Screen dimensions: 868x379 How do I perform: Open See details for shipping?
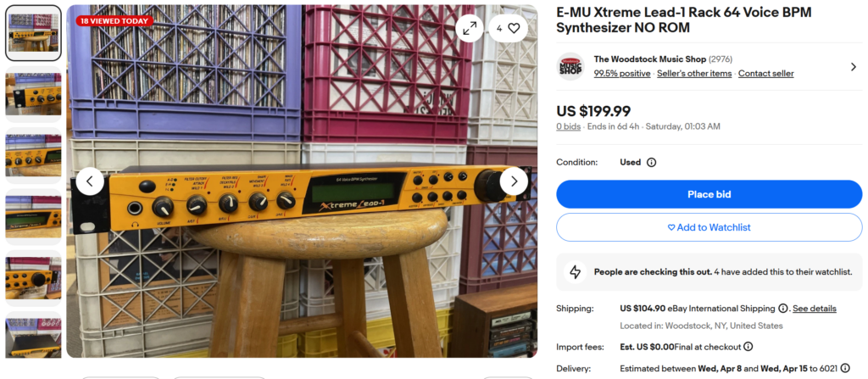coord(815,309)
